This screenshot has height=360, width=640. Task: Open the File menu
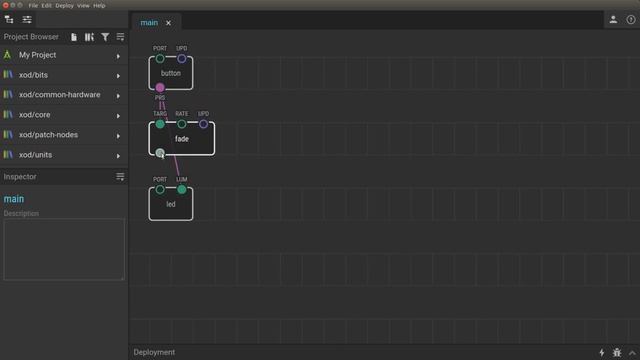(33, 6)
